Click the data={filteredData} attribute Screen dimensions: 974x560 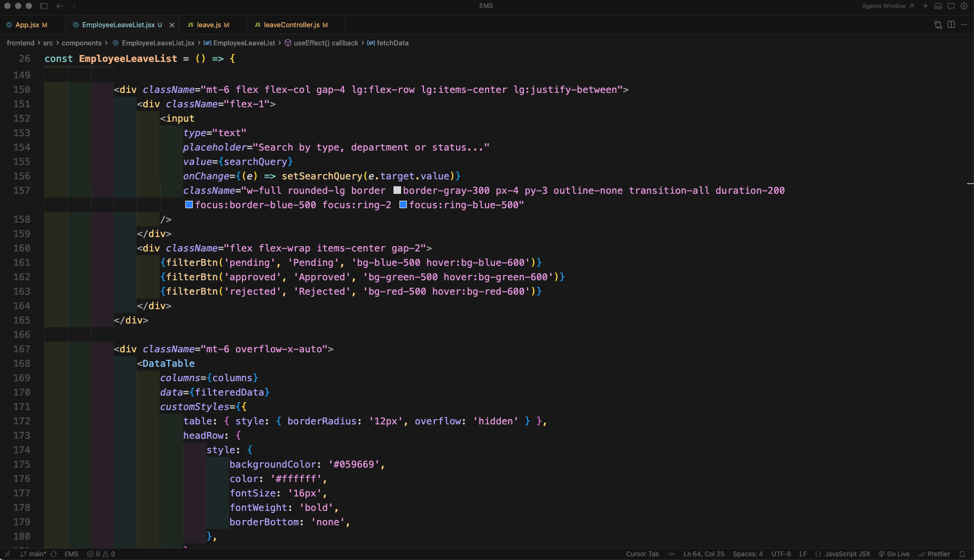215,392
